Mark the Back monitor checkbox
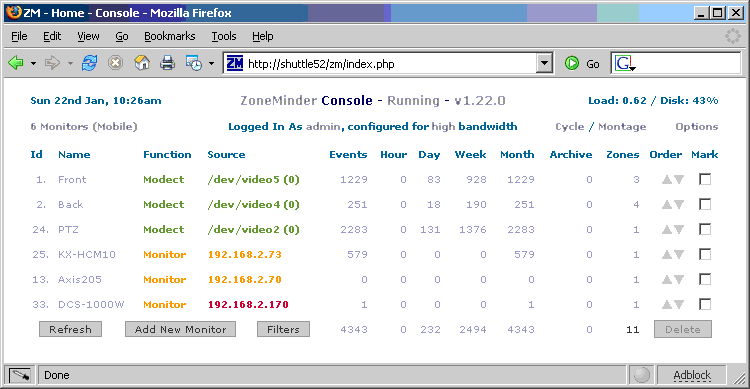The height and width of the screenshot is (389, 750). pos(705,204)
